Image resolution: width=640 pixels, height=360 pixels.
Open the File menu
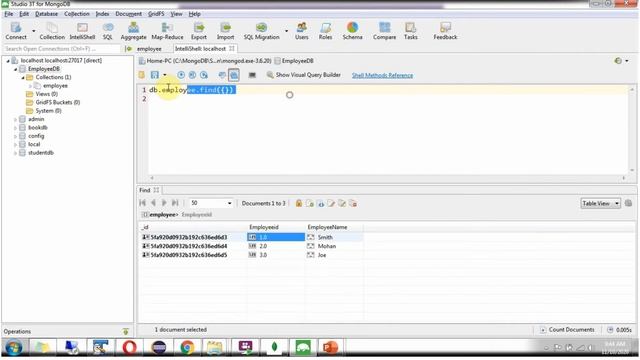[9, 14]
